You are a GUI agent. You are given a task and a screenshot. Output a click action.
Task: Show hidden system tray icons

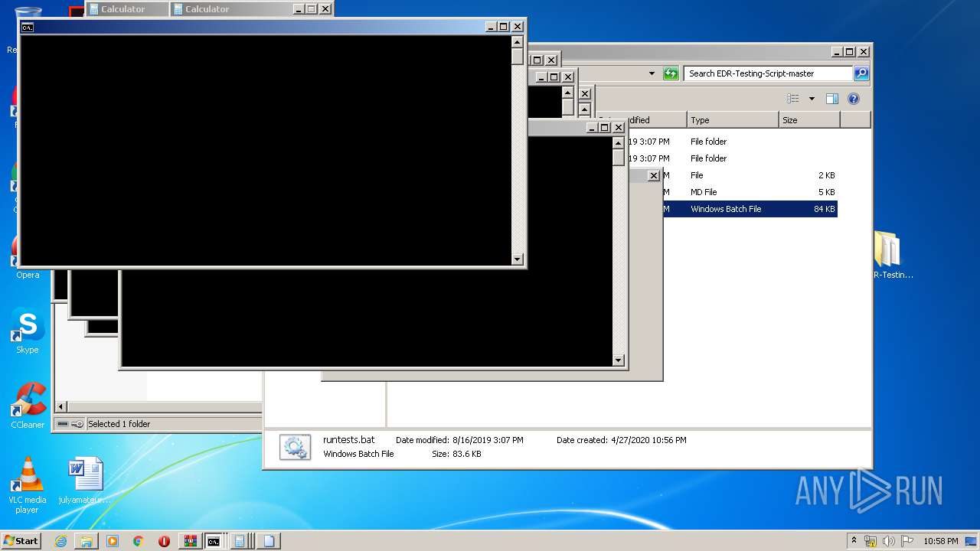point(854,541)
